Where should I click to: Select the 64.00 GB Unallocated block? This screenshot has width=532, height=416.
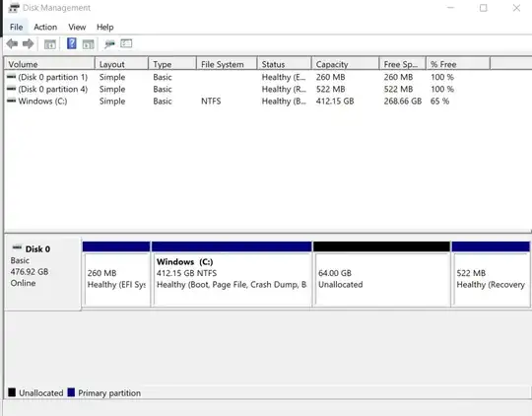pos(382,274)
